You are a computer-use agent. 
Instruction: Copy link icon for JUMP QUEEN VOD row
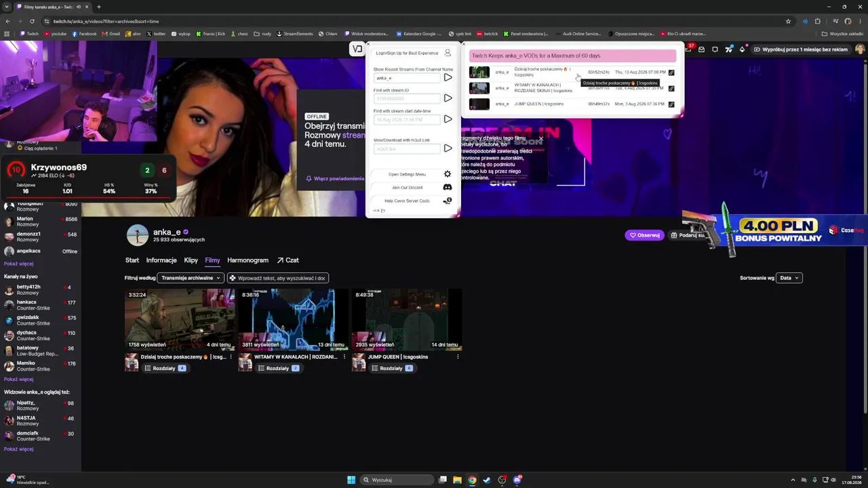(671, 104)
